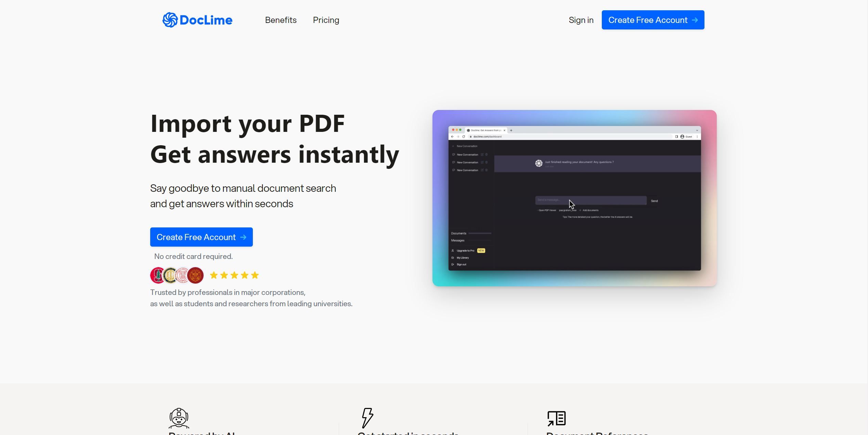868x435 pixels.
Task: Open the Benefits navigation menu item
Action: coord(281,20)
